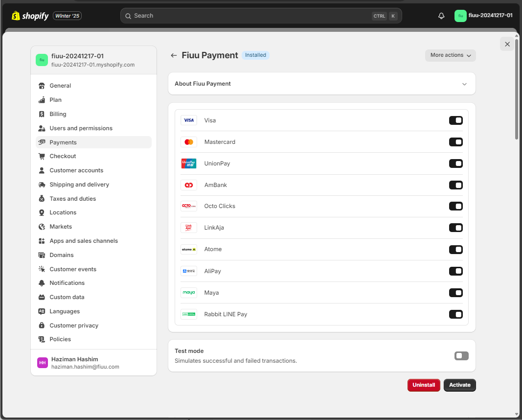Click the Visa card logo
This screenshot has height=420, width=522.
(x=189, y=120)
